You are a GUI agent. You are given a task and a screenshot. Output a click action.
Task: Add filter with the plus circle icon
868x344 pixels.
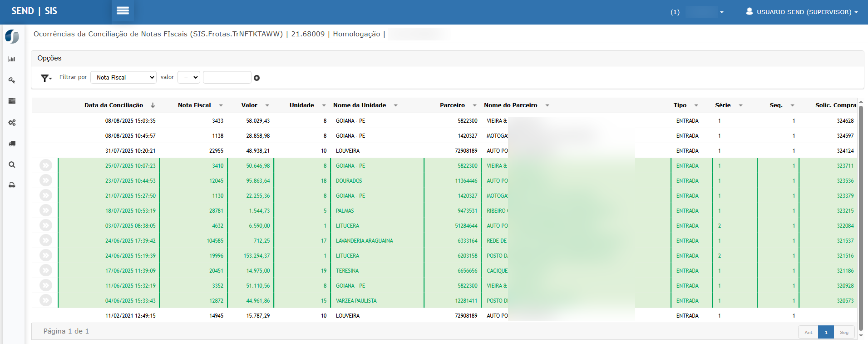[x=256, y=78]
